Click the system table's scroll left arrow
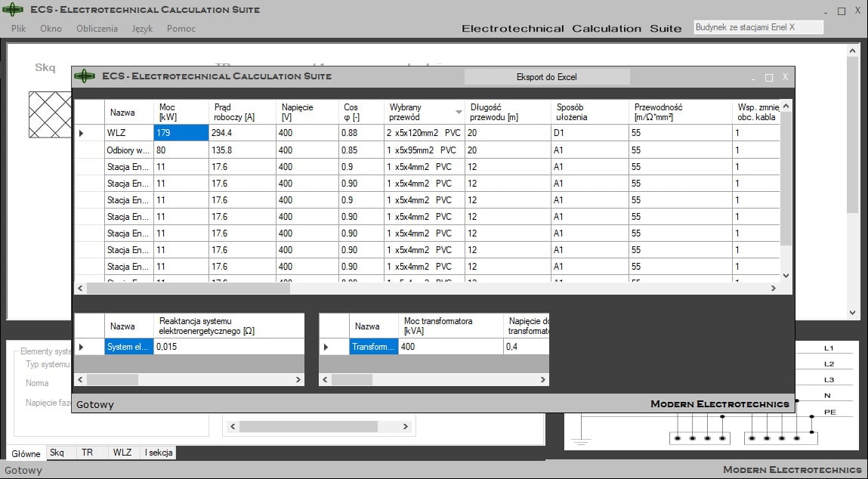The image size is (868, 479). 80,380
